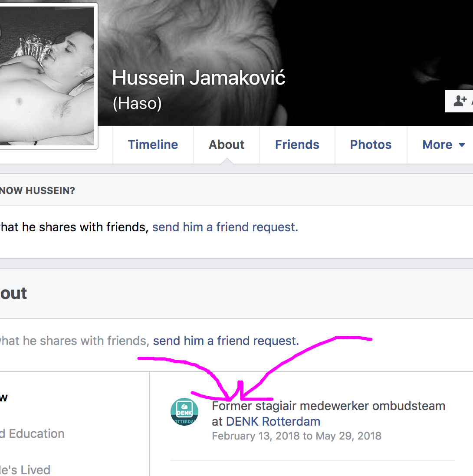
Task: Click the teal DENK Rotterdam logo icon
Action: tap(184, 412)
